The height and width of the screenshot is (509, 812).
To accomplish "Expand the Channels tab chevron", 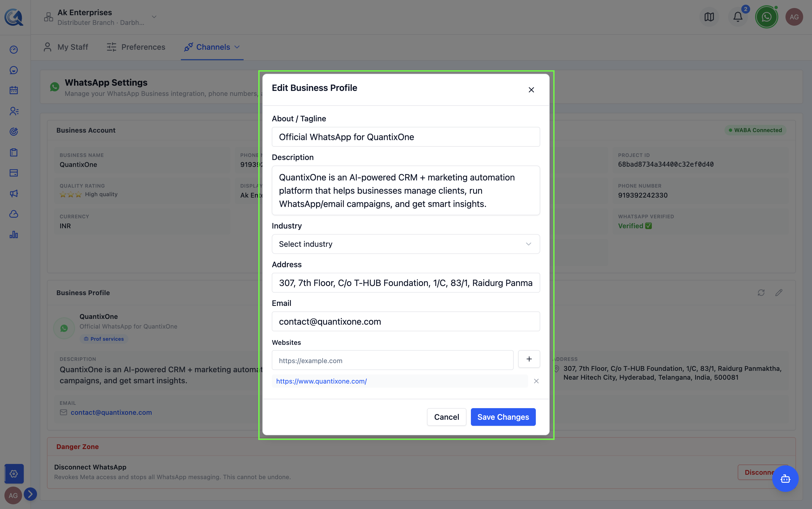I will click(x=237, y=47).
